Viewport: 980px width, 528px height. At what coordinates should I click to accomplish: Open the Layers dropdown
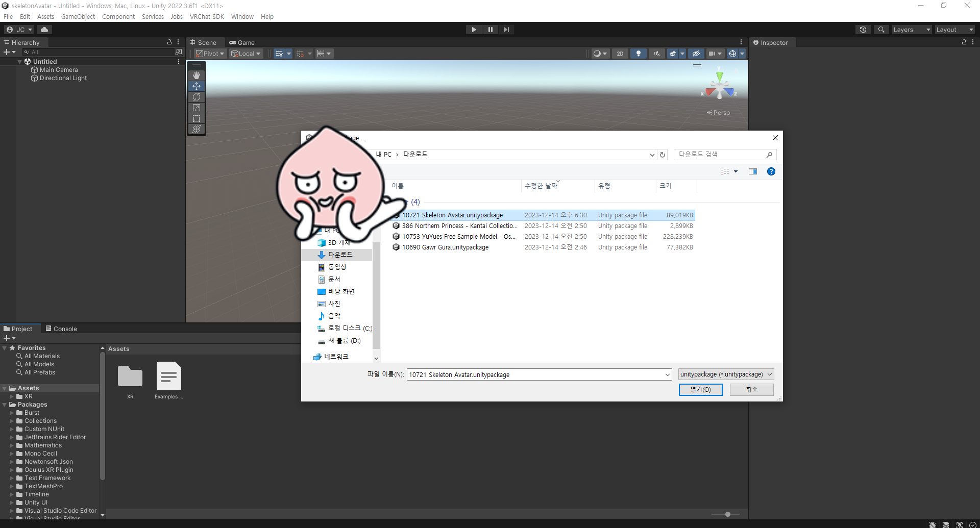point(912,30)
